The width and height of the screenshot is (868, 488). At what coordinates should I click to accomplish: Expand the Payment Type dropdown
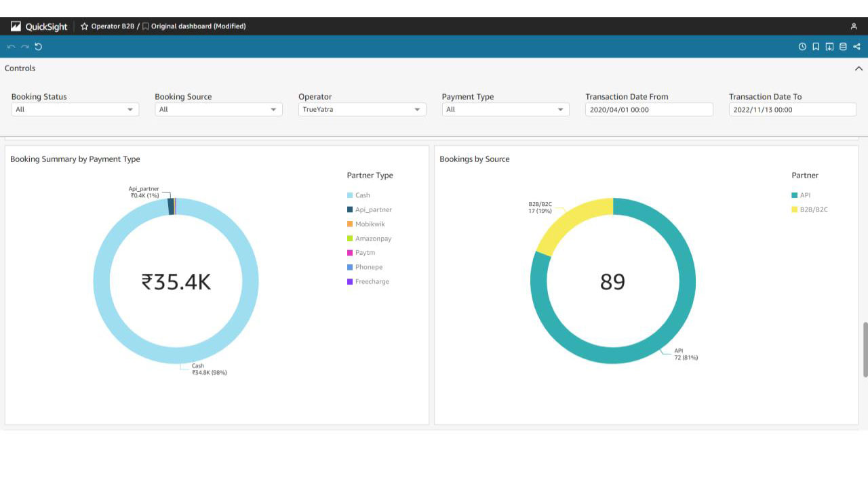tap(505, 110)
